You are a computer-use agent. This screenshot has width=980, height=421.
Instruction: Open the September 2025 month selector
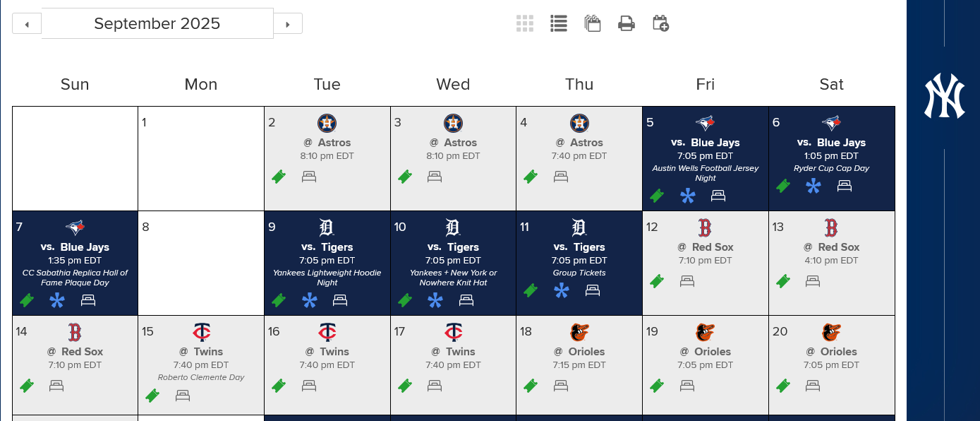[157, 23]
